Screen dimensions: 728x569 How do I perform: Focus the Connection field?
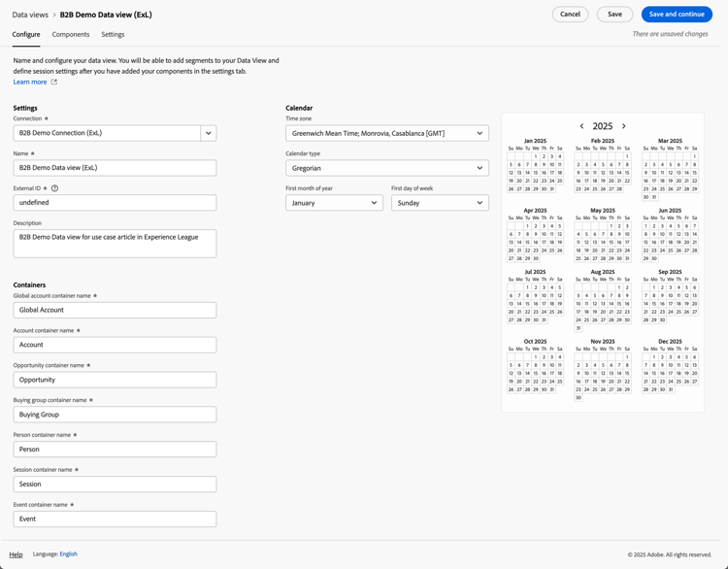(x=107, y=133)
